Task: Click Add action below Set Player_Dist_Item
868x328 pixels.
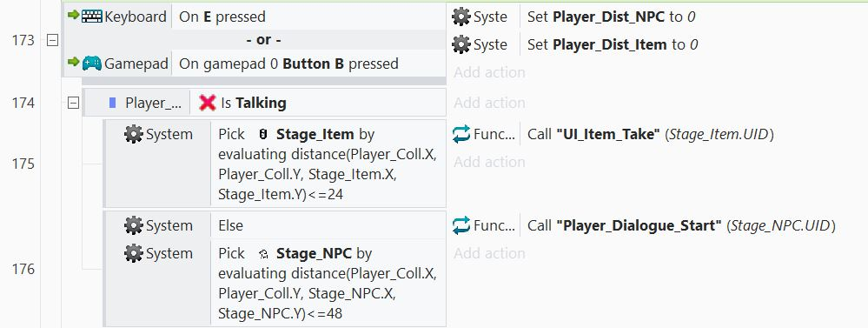Action: point(489,72)
